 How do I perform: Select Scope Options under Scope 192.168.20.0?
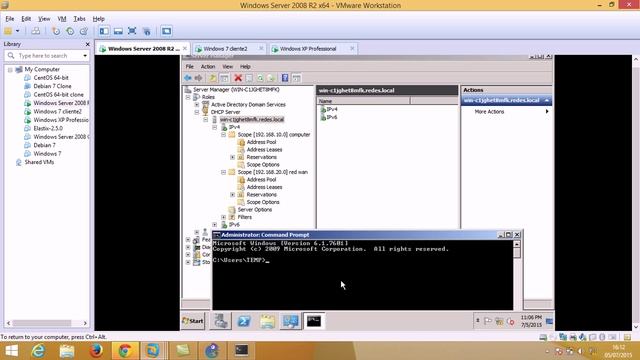click(263, 202)
